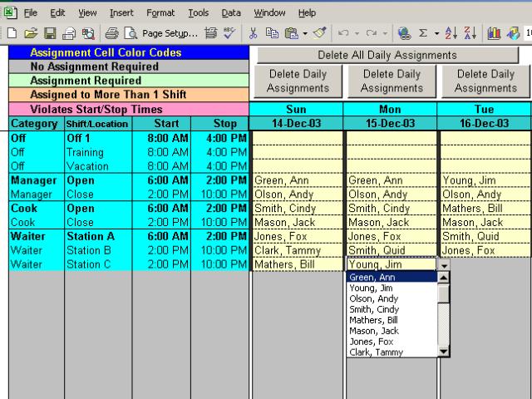Select Tuesday Station B cell Jones, Fox
532x399 pixels.
(485, 250)
